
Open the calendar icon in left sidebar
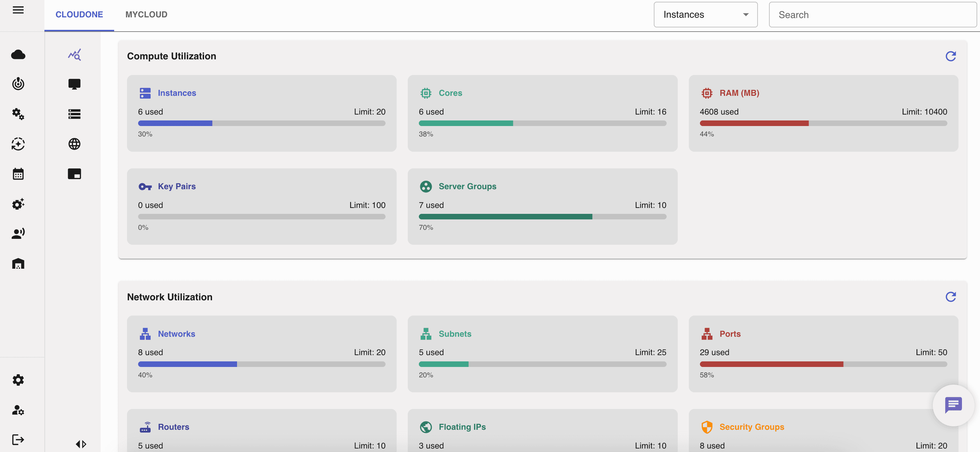[18, 174]
